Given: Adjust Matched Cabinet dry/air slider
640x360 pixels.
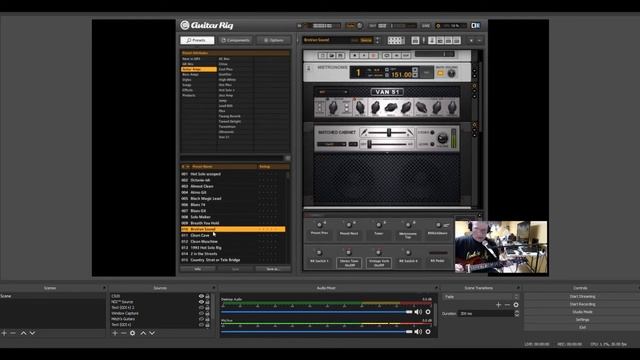Looking at the screenshot, I should click(x=370, y=144).
